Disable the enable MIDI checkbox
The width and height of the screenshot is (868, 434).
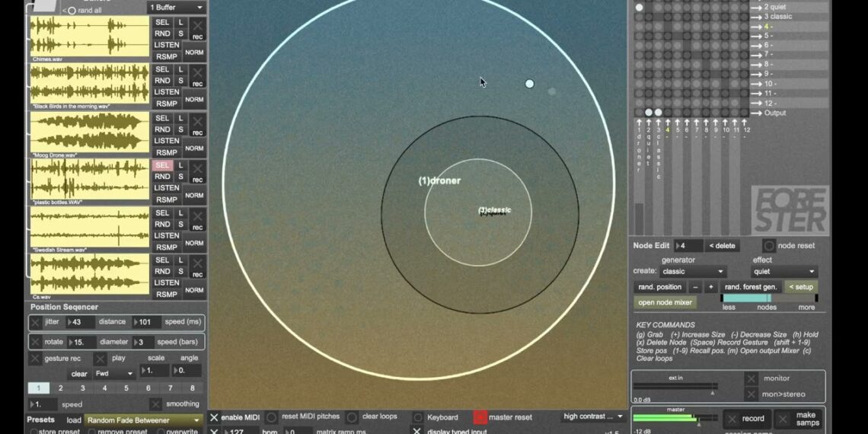pos(214,417)
